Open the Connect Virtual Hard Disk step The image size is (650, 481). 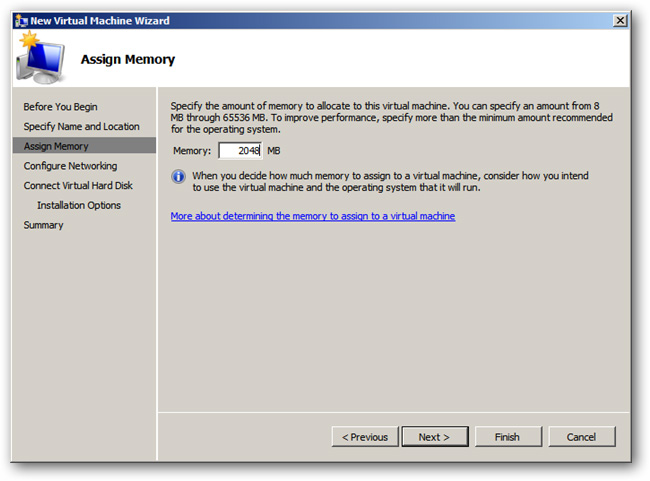78,185
